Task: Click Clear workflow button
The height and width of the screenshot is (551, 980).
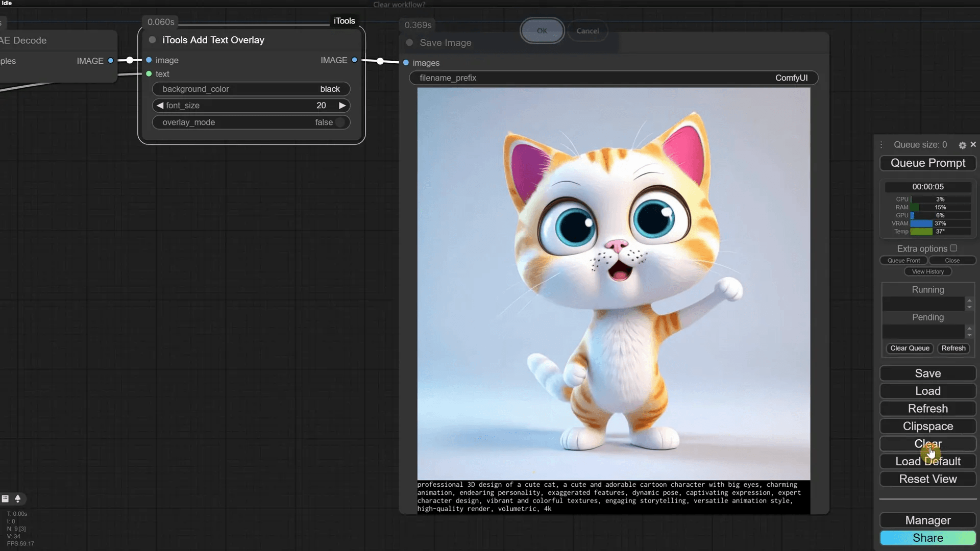Action: tap(928, 444)
